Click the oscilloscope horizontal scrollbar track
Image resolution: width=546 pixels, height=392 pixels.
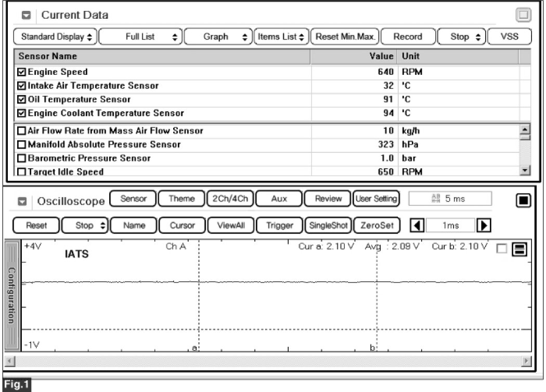tap(268, 361)
